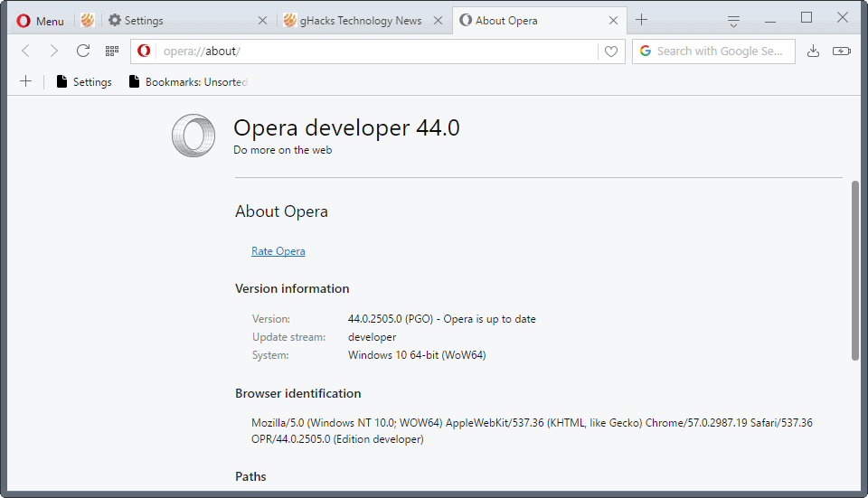Click 'Windows 10 64-bit (WoW64)' system value
Image resolution: width=868 pixels, height=498 pixels.
(x=417, y=355)
